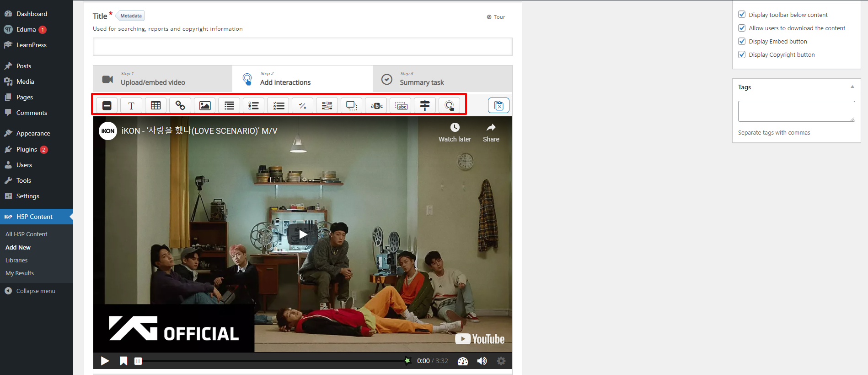Viewport: 868px width, 375px height.
Task: Select Step 2 Add interactions tab
Action: coord(302,79)
